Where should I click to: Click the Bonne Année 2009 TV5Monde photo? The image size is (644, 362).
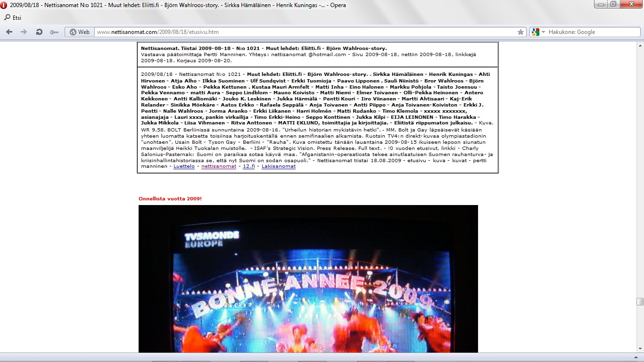click(308, 278)
